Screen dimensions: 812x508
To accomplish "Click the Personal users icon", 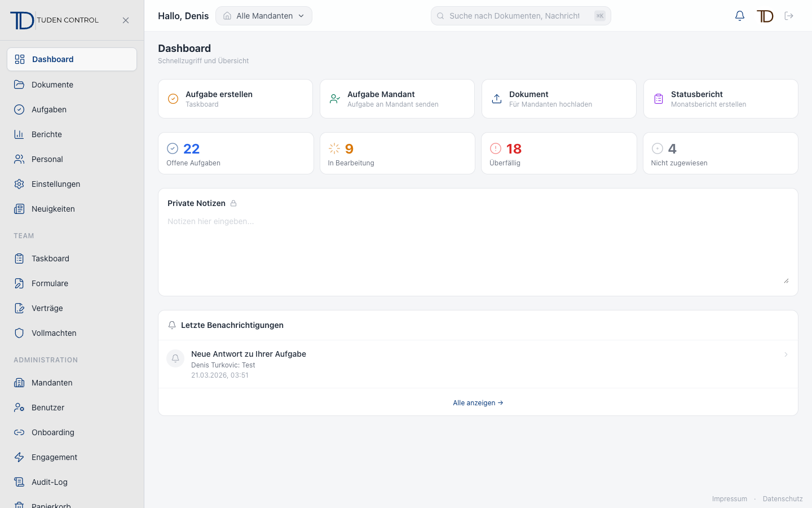I will pyautogui.click(x=19, y=159).
